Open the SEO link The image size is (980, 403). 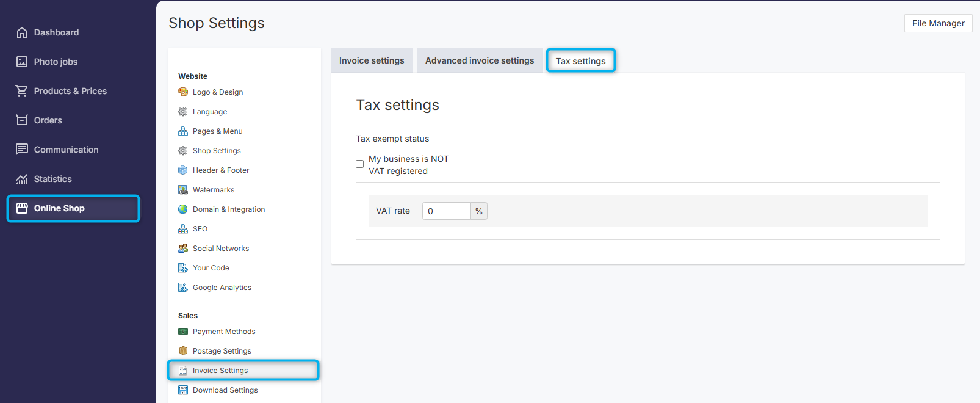(200, 229)
